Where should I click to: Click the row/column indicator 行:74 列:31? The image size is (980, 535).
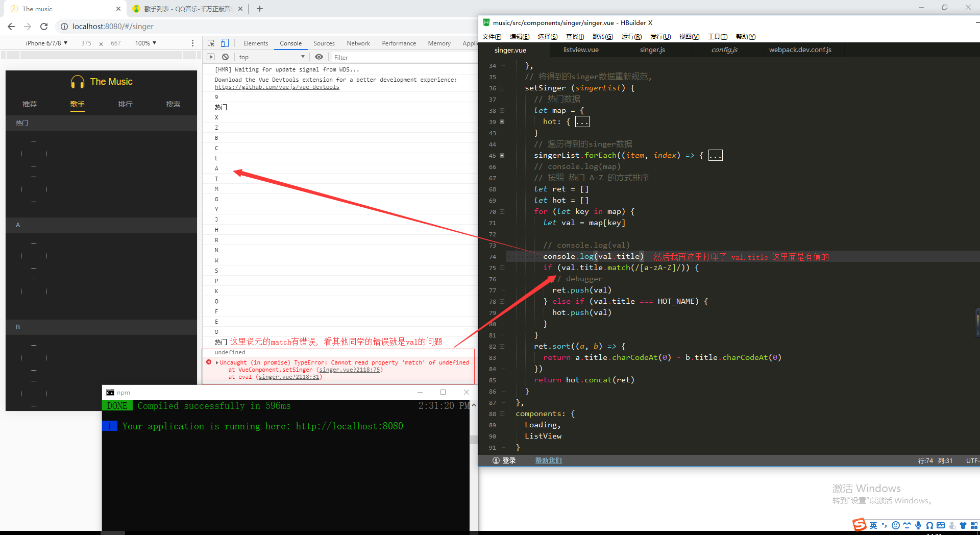(x=935, y=461)
